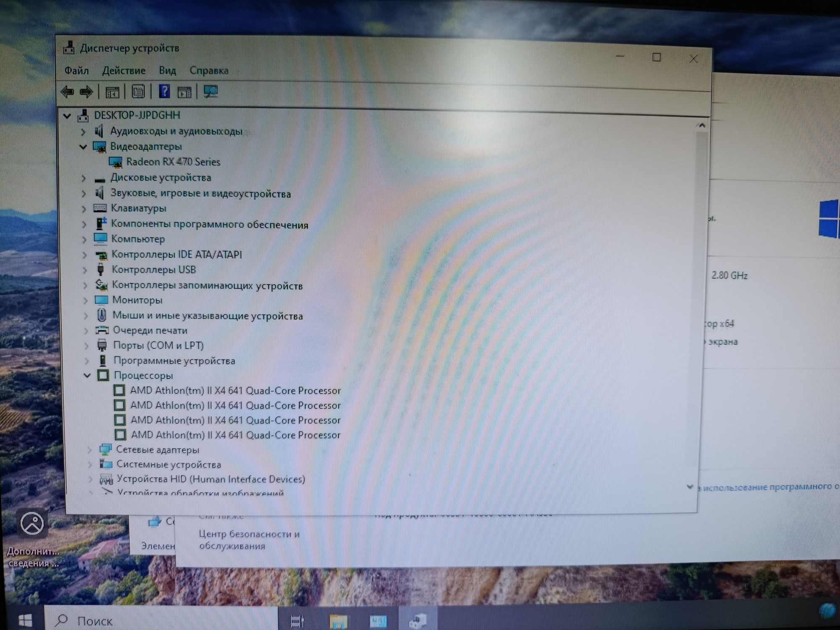Click the Процессоры chip icon
Screen dimensions: 840x630
(103, 375)
